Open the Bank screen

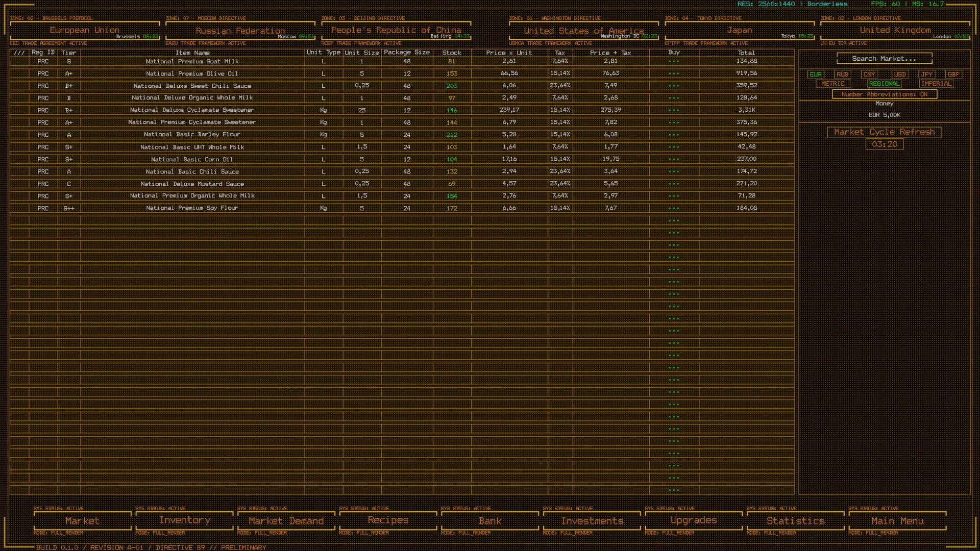pyautogui.click(x=490, y=521)
